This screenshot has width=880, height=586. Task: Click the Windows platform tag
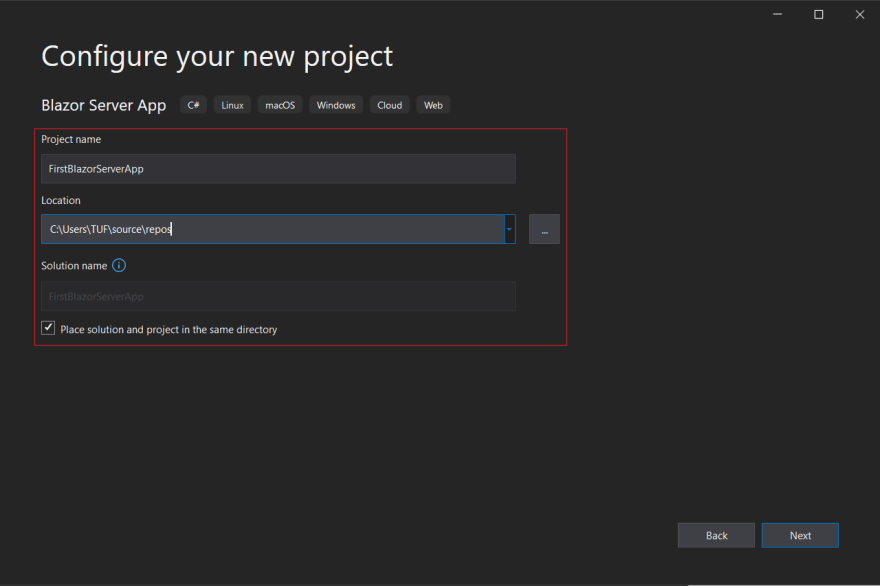[336, 105]
